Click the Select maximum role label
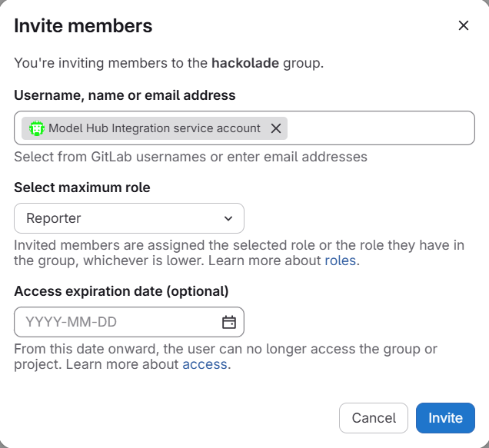Screen dimensions: 489x448 pos(82,187)
